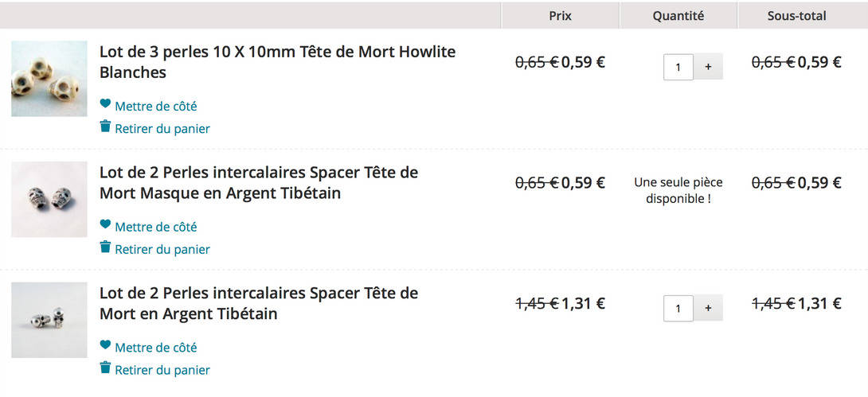Image resolution: width=868 pixels, height=397 pixels.
Task: Click trash icon for Howlite skull beads
Action: click(105, 126)
